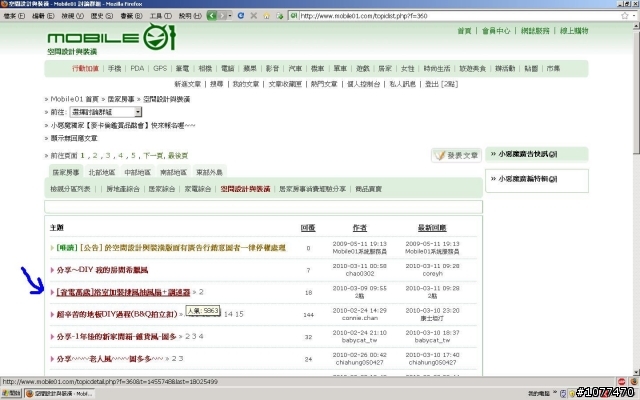Viewport: 640px width, 400px height.
Task: Select the PDA category in the navigation bar
Action: tap(137, 68)
